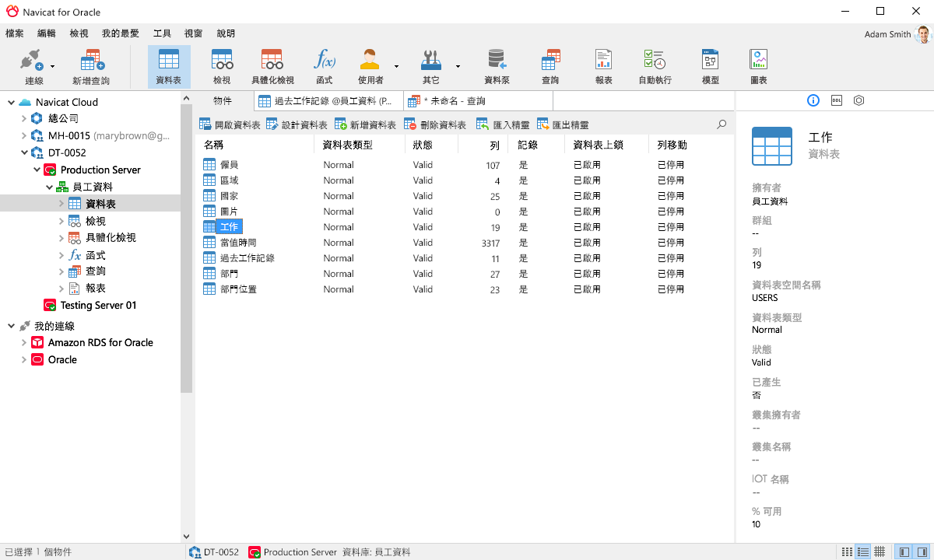Viewport: 934px width, 560px height.
Task: Show the DDL of the 工作 table
Action: 835,100
